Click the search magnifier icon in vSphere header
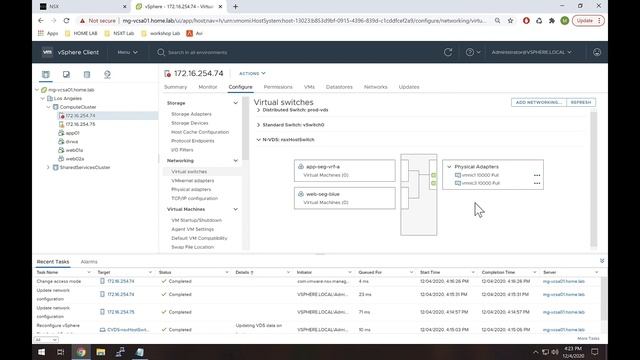 (x=161, y=52)
